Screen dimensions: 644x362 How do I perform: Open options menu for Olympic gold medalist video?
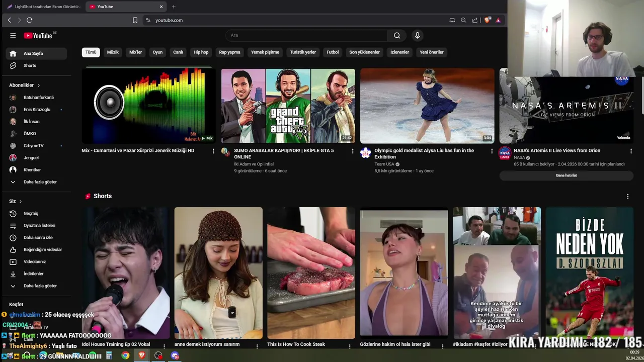(492, 151)
